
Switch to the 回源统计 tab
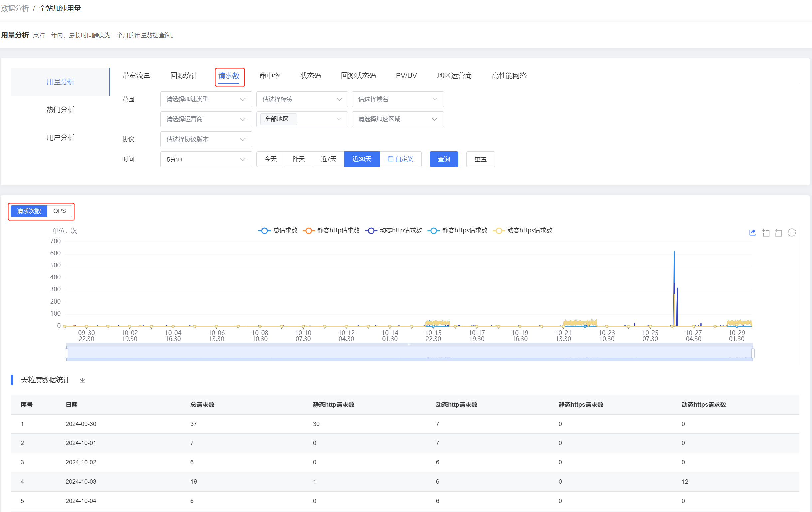coord(184,76)
